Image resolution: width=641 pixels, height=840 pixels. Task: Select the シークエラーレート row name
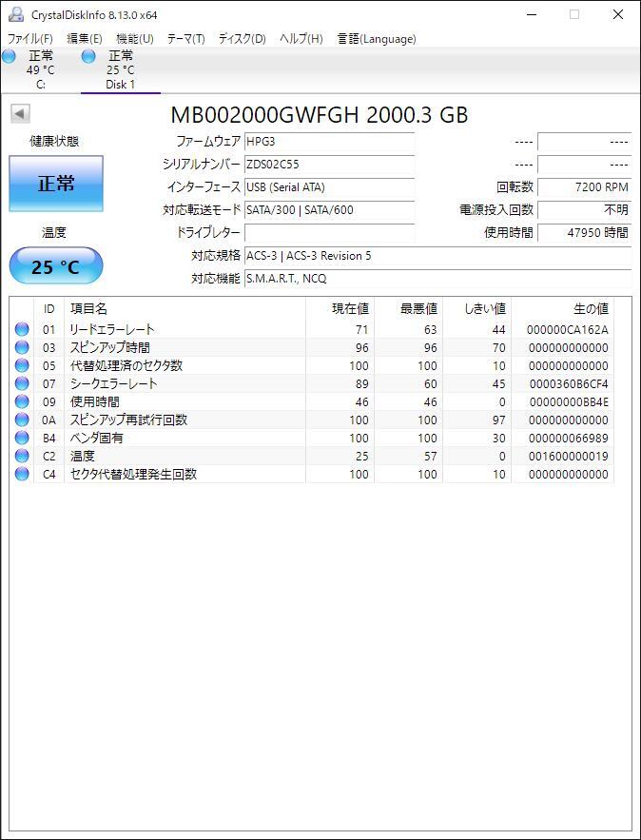click(x=113, y=383)
